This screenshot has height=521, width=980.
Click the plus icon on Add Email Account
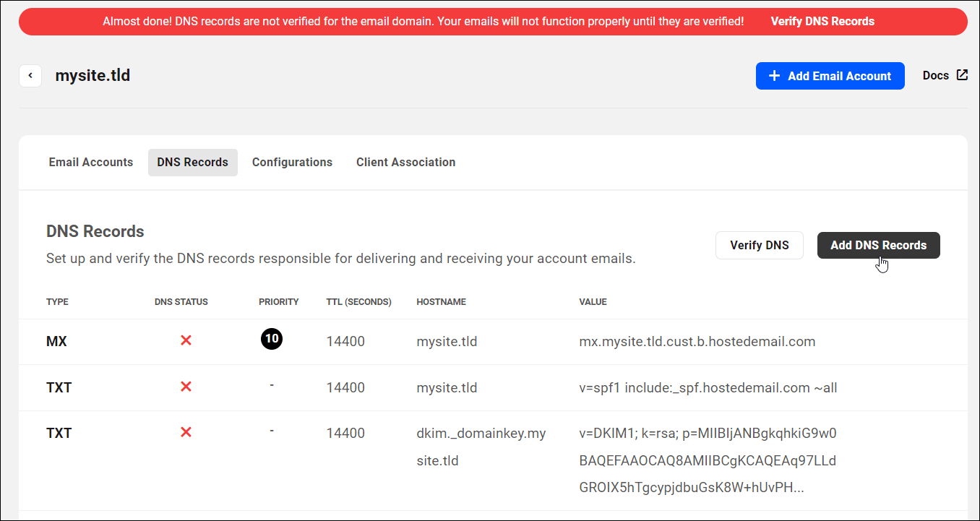click(774, 75)
